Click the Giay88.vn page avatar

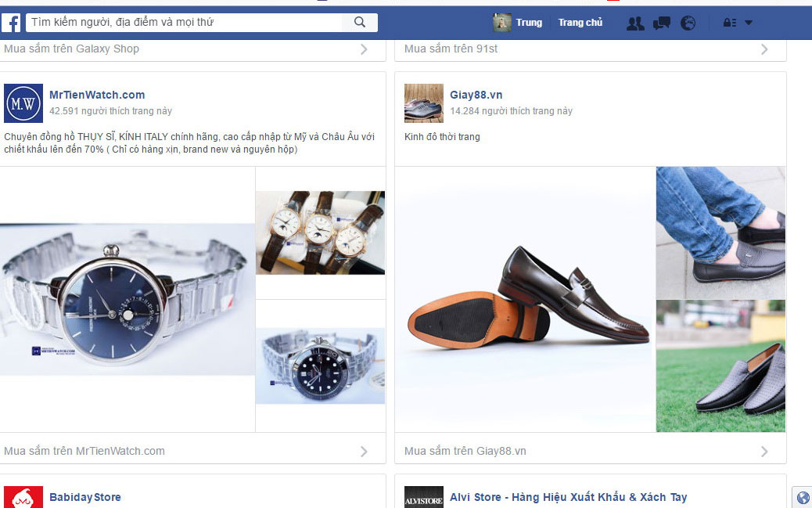point(424,103)
